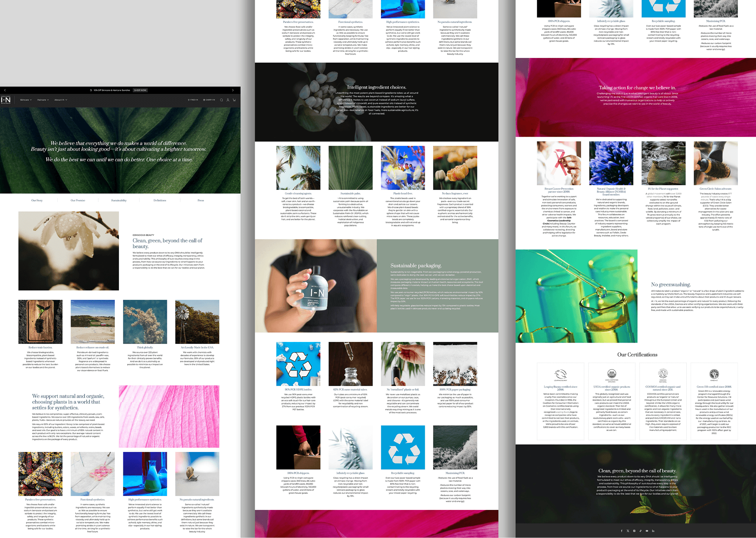Click the '90% PCR HDPE bottles' recycling image
756x538 pixels.
[298, 364]
